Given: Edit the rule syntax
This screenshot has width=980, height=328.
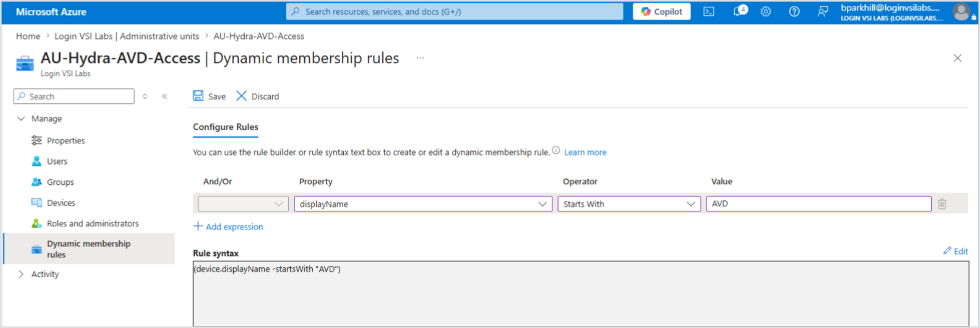Looking at the screenshot, I should [956, 251].
